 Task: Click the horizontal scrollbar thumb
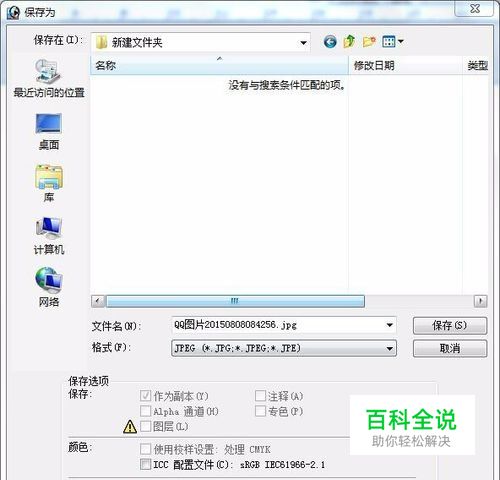(x=235, y=301)
